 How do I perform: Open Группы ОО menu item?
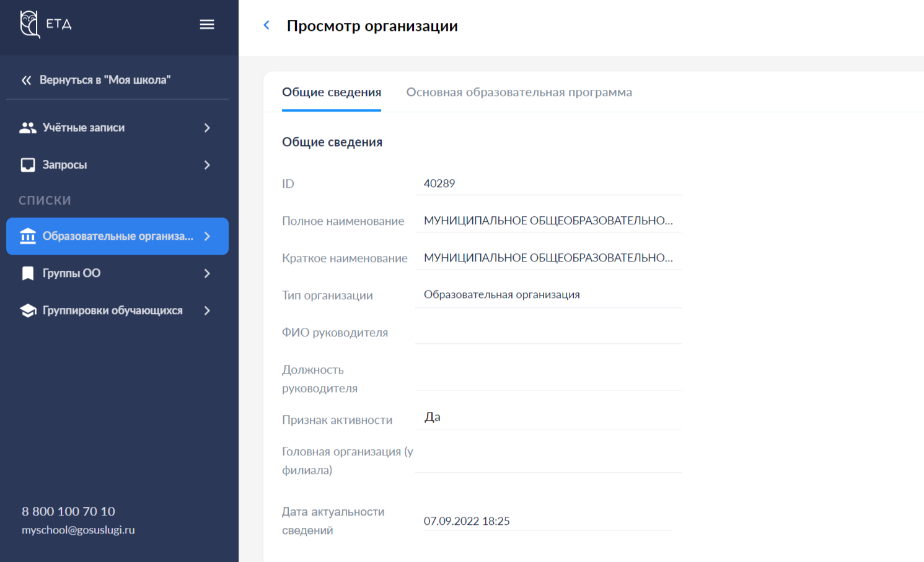117,273
